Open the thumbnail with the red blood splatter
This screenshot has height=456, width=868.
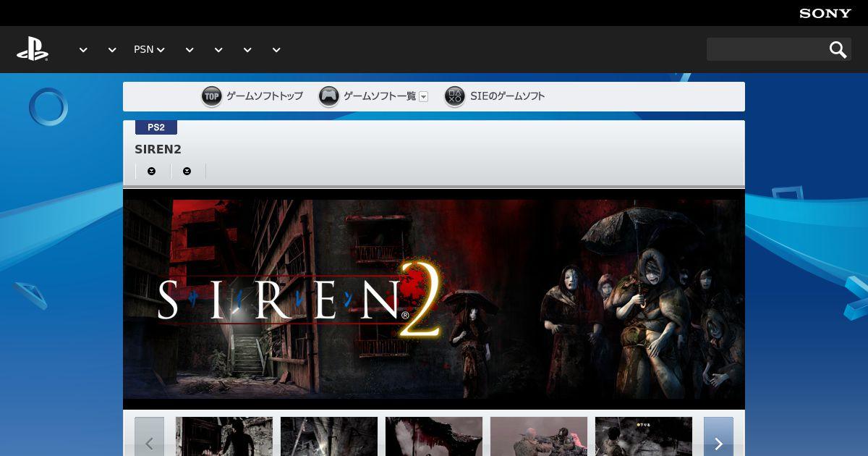(x=434, y=436)
